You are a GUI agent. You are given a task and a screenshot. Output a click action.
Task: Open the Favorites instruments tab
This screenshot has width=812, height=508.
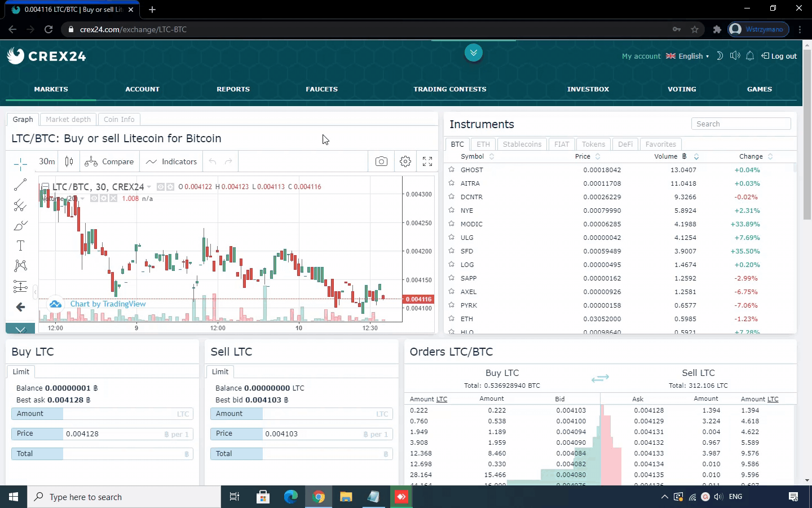660,144
